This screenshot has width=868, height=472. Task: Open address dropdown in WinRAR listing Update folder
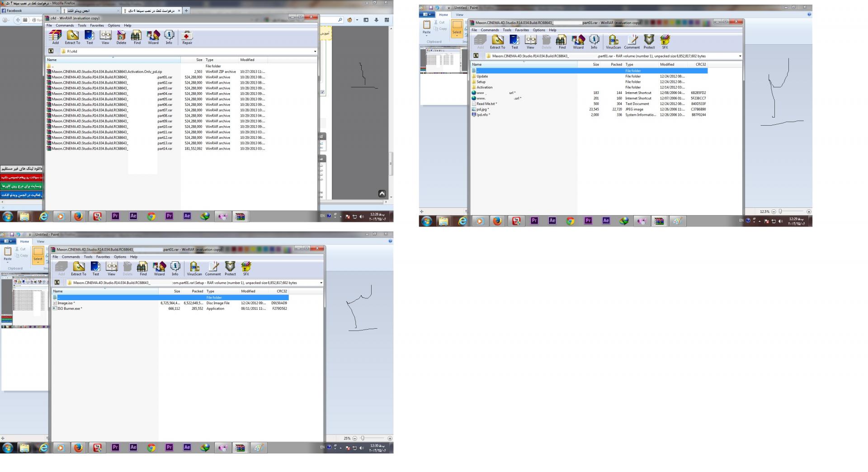pos(740,56)
